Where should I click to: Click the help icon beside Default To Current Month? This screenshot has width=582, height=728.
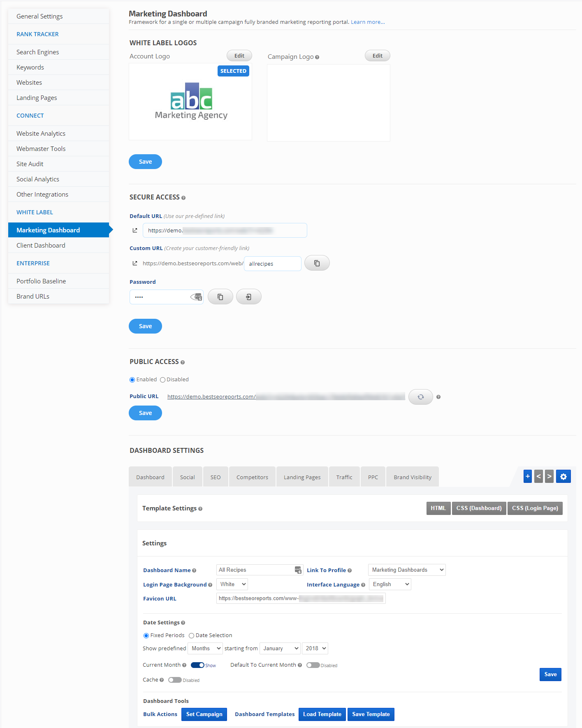300,665
